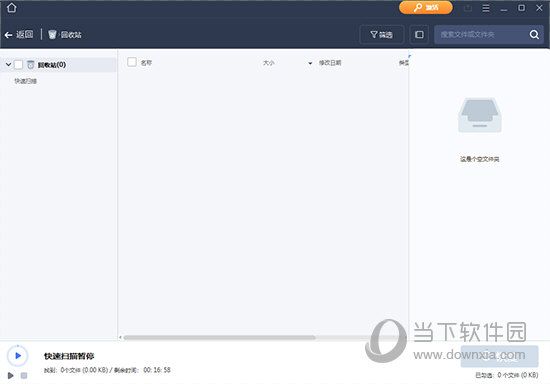Toggle the preview pane layout icon
The image size is (550, 384).
point(419,34)
